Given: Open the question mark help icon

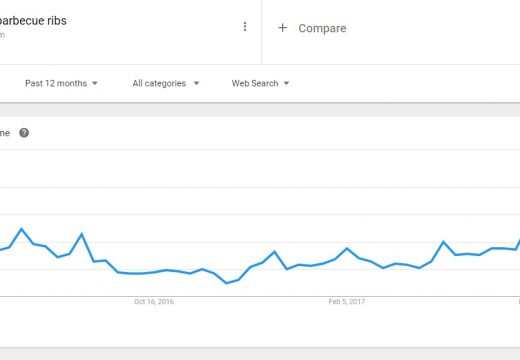Looking at the screenshot, I should pyautogui.click(x=24, y=133).
